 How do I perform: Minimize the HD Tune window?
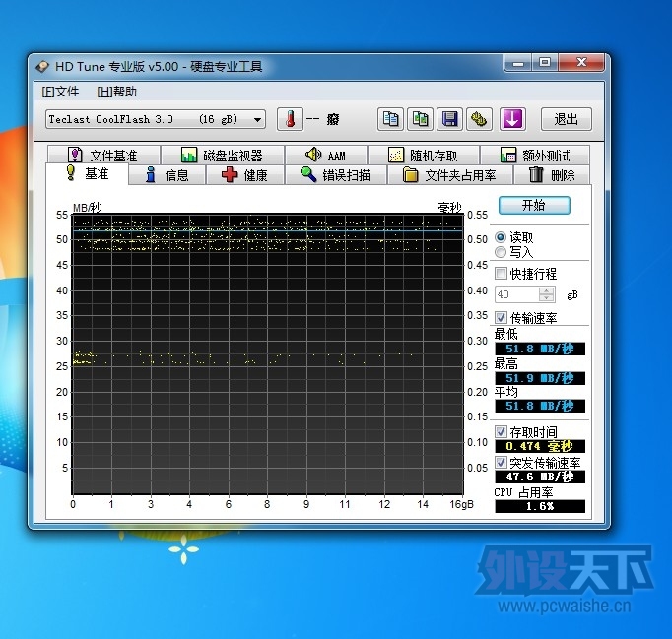click(x=518, y=63)
